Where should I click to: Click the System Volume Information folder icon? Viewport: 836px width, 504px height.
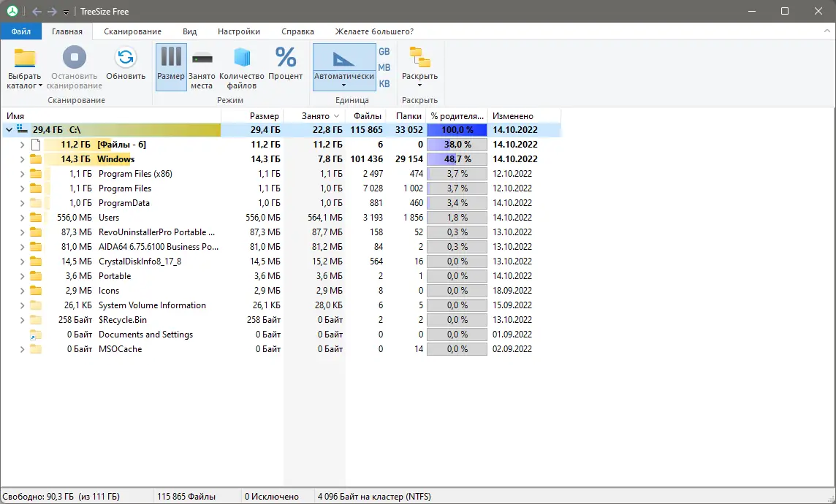[36, 305]
